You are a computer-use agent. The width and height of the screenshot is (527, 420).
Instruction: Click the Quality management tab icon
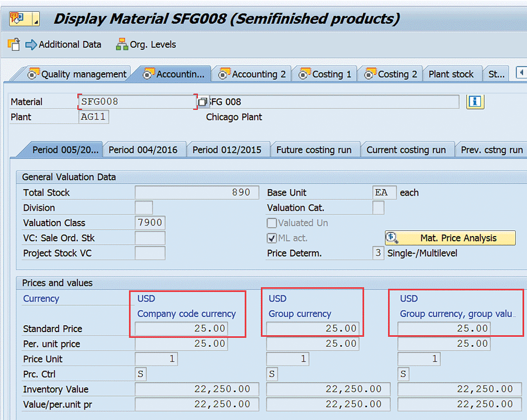pos(33,74)
